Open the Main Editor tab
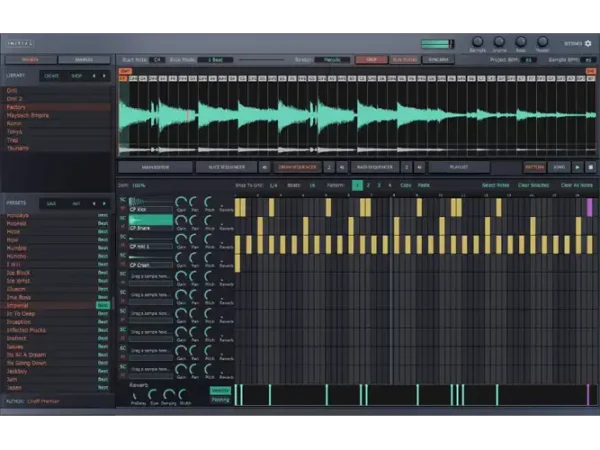The width and height of the screenshot is (600, 450). coord(155,167)
